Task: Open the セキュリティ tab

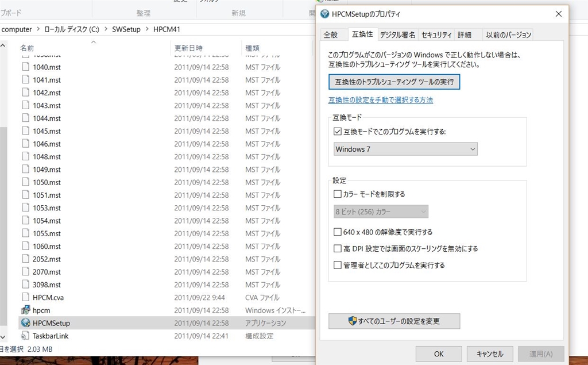Action: [436, 35]
